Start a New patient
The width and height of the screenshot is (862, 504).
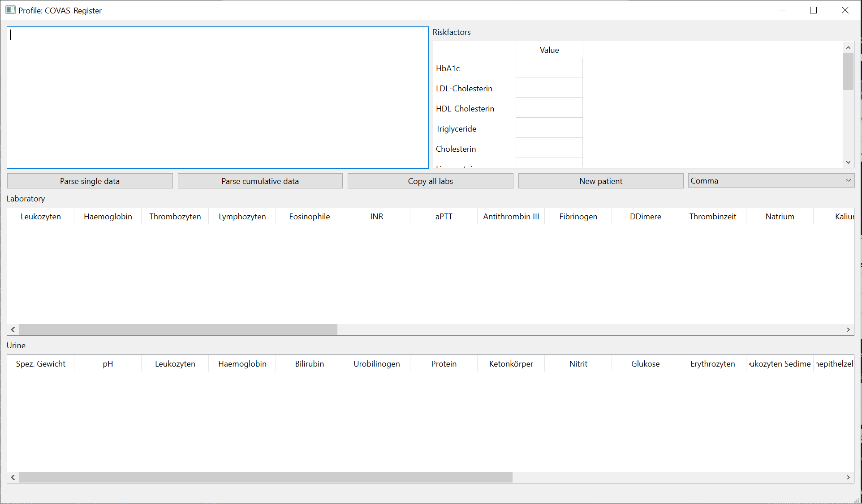tap(600, 181)
